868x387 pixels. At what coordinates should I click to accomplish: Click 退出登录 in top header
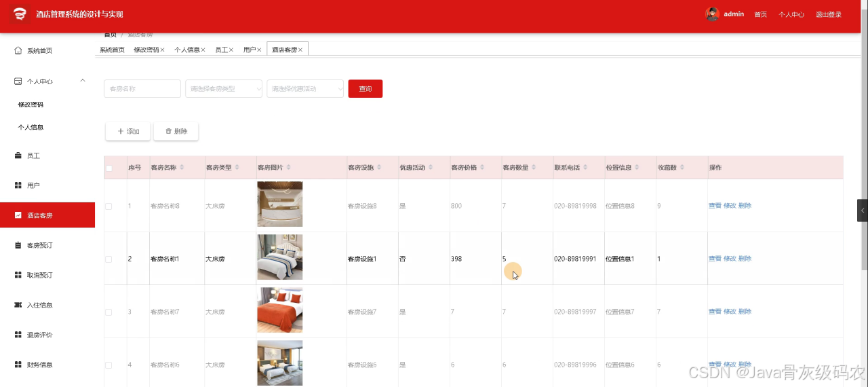pyautogui.click(x=829, y=14)
